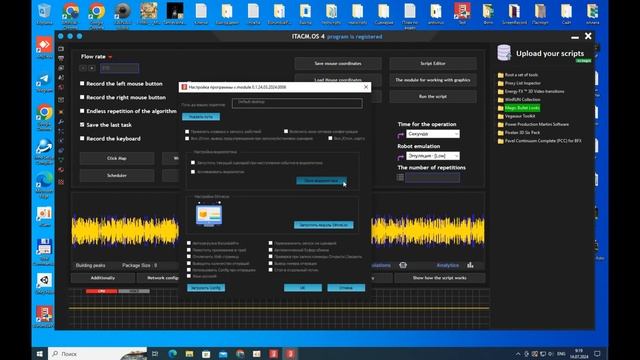The image size is (640, 360).
Task: Open the Microsoft Edge desktop shortcut on the left
Action: [44, 184]
